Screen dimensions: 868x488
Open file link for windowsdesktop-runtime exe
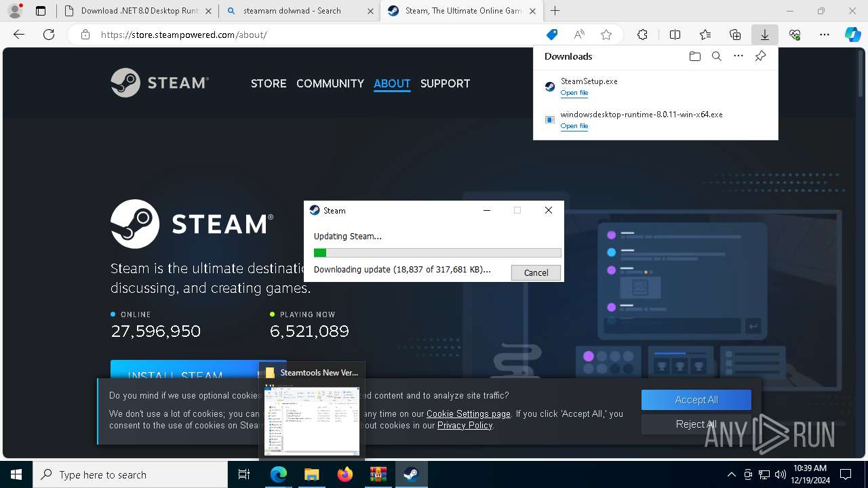[x=574, y=126]
